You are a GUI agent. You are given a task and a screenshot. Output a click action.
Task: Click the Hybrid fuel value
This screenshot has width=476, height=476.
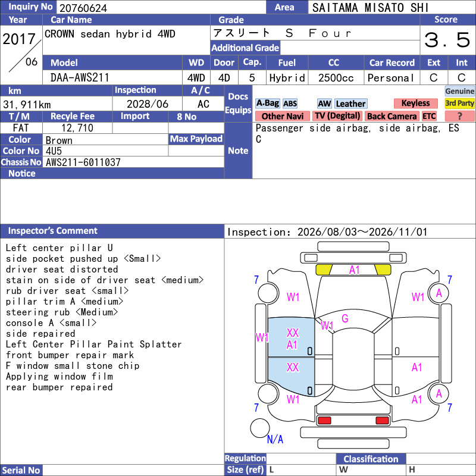coord(287,78)
